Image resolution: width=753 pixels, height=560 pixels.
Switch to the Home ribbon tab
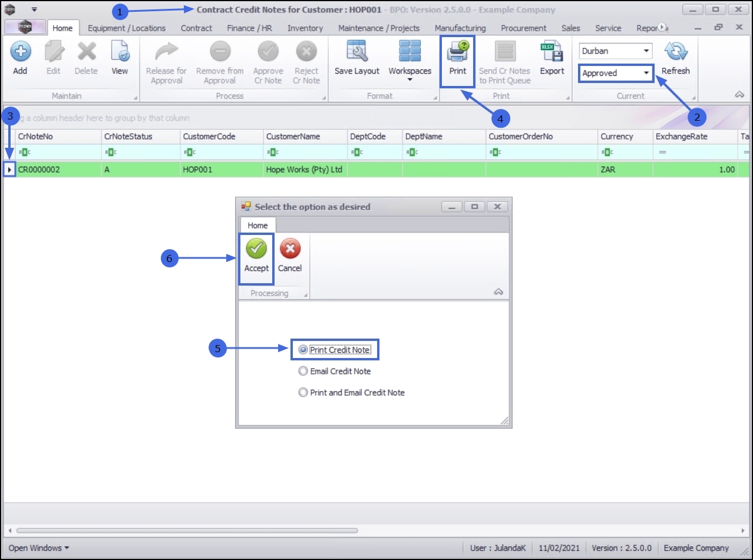tap(62, 28)
